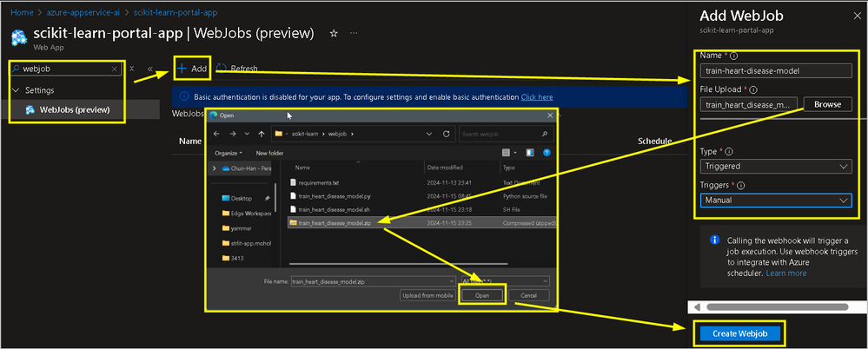Click New folder in the dialog
This screenshot has height=349, width=868.
click(x=269, y=153)
